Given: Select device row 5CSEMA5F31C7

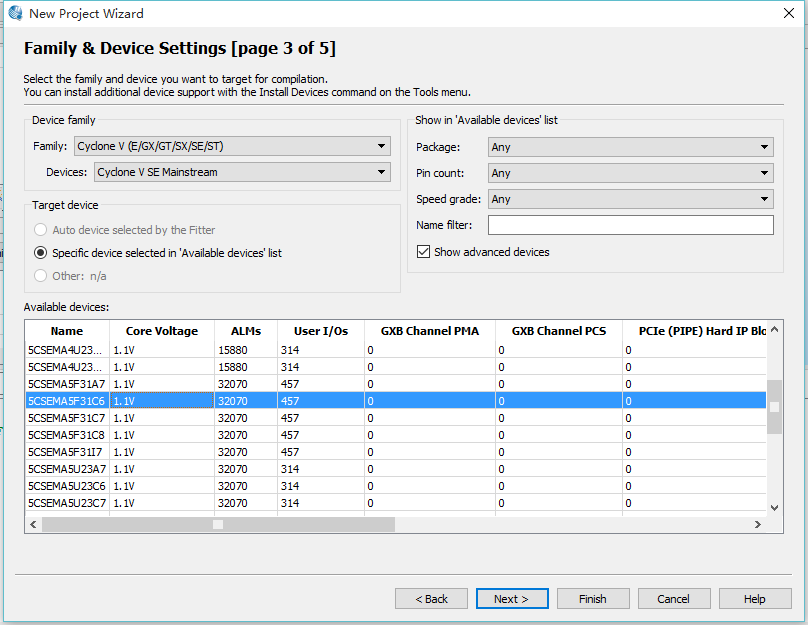Looking at the screenshot, I should pos(396,418).
